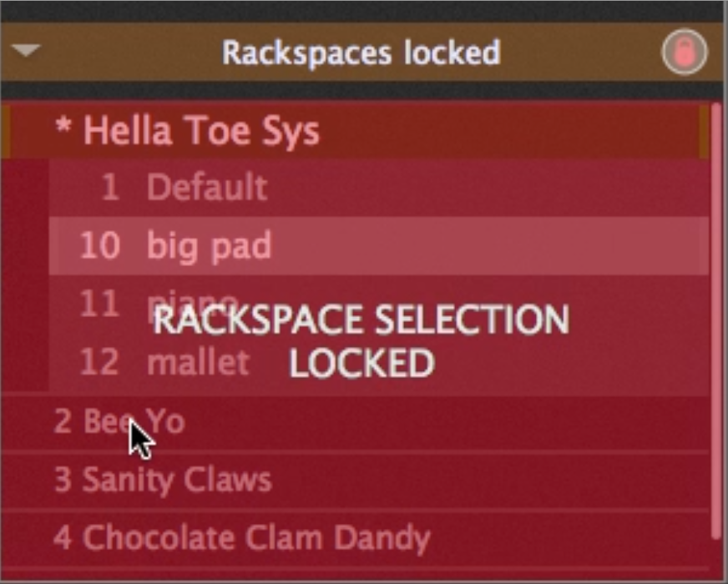Viewport: 728px width, 584px height.
Task: Click the RACKSPACE SELECTION LOCKED overlay message
Action: point(361,341)
